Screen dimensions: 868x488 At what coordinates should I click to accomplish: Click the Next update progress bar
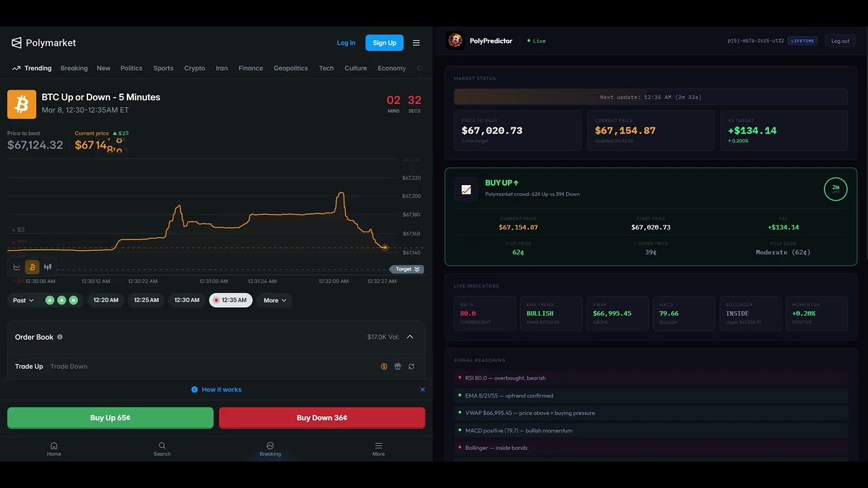pyautogui.click(x=651, y=97)
